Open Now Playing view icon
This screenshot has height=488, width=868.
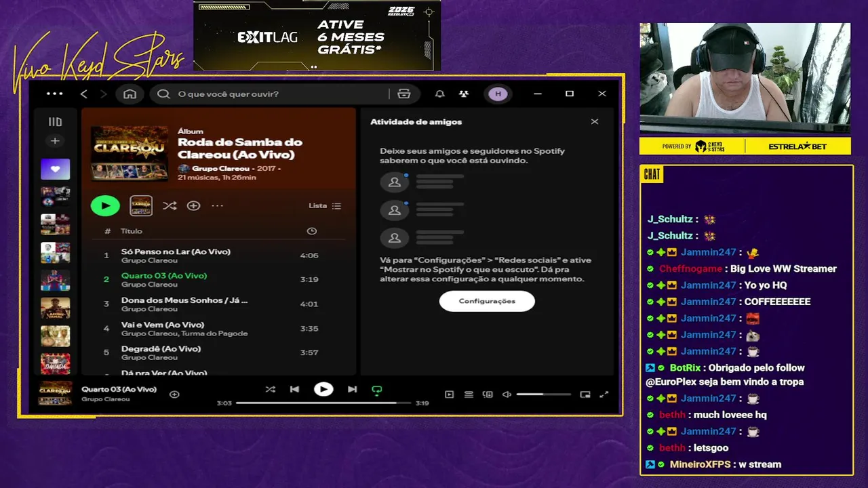[450, 394]
